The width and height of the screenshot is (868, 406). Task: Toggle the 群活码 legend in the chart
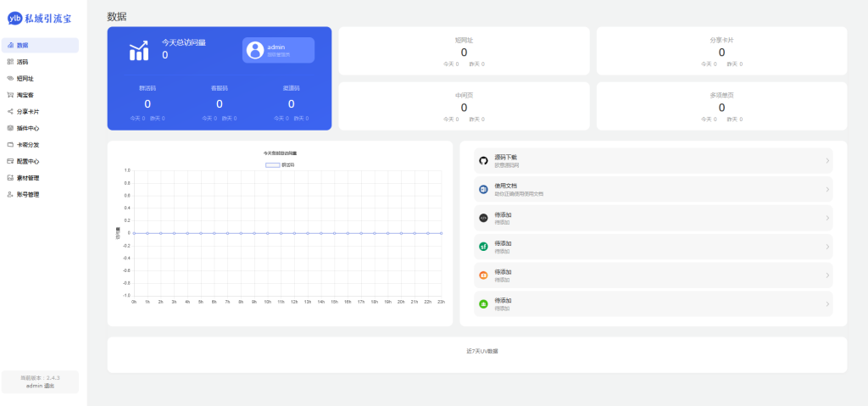click(280, 164)
